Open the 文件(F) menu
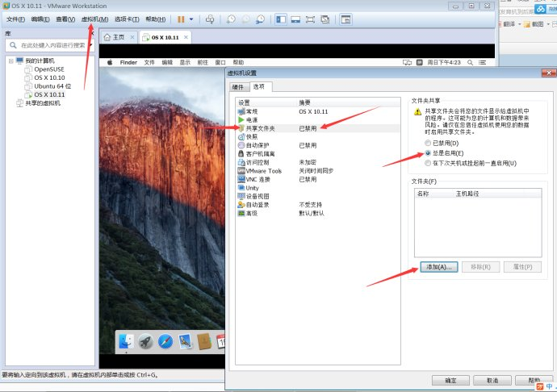The width and height of the screenshot is (557, 392). pyautogui.click(x=15, y=19)
